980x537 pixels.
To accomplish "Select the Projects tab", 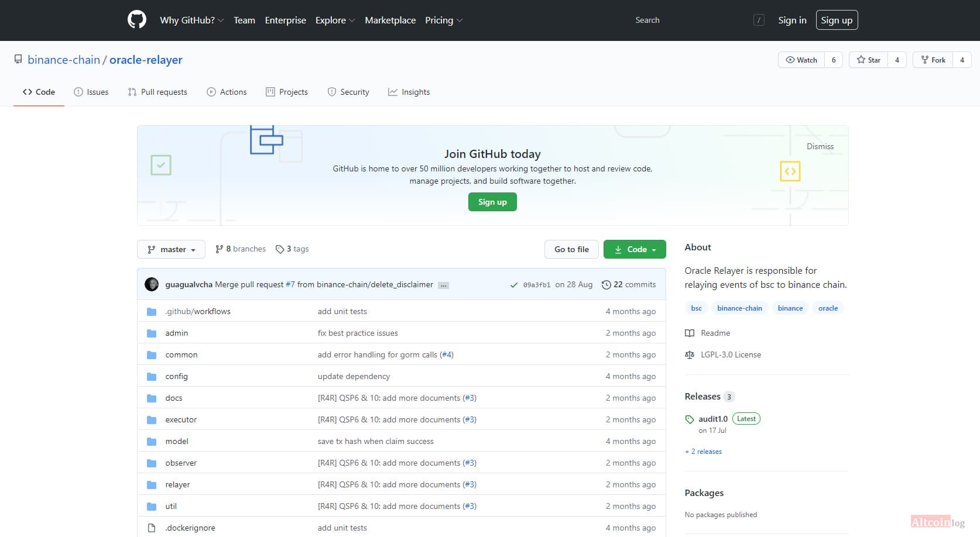I will click(x=287, y=92).
